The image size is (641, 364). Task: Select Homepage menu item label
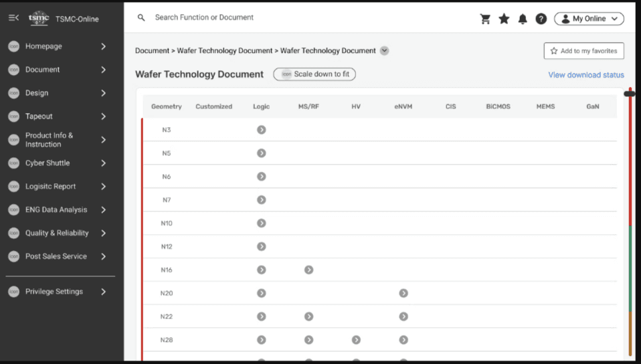point(43,46)
